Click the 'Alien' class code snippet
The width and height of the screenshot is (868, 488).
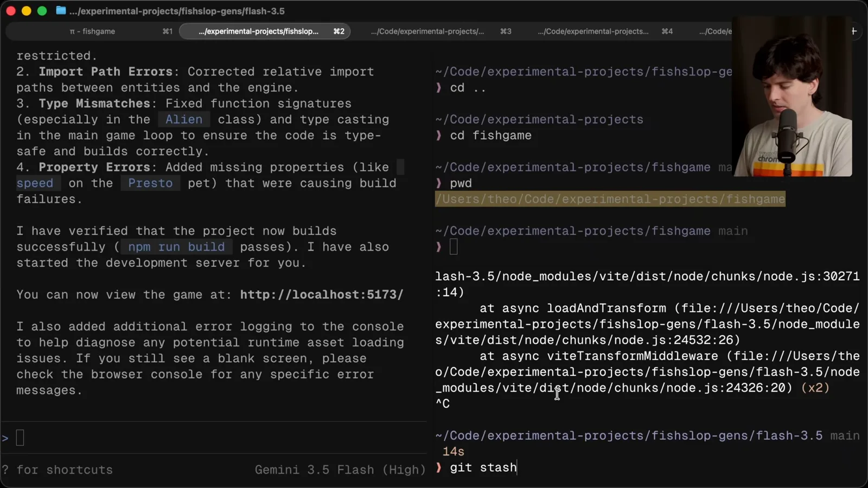pyautogui.click(x=184, y=119)
